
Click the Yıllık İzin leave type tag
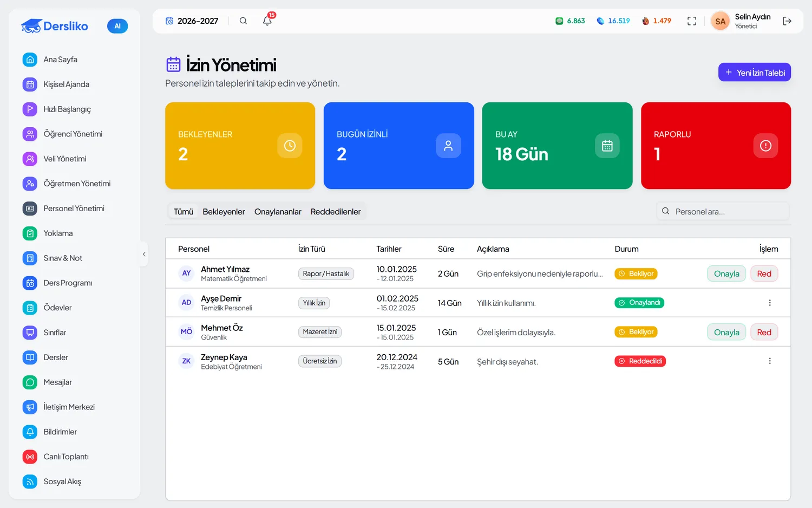pos(314,303)
